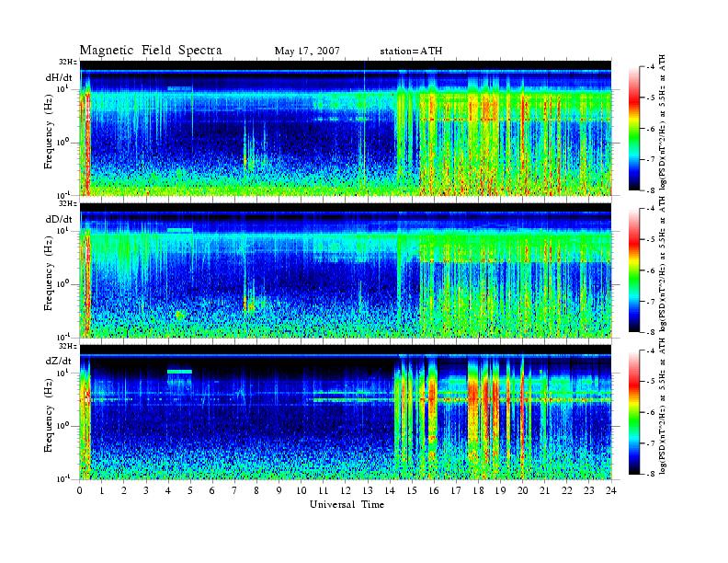Screen dimensions: 728x563
Task: Click hour 14 on the time axis
Action: pyautogui.click(x=390, y=491)
